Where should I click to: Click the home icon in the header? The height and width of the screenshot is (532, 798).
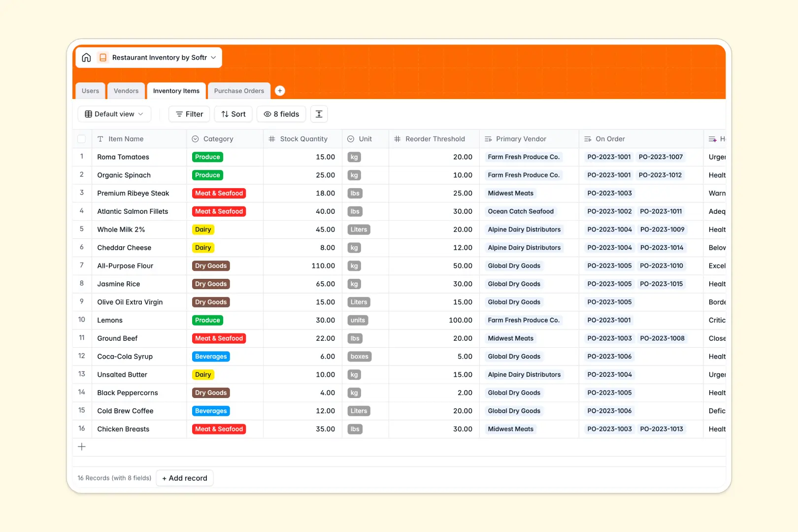86,57
